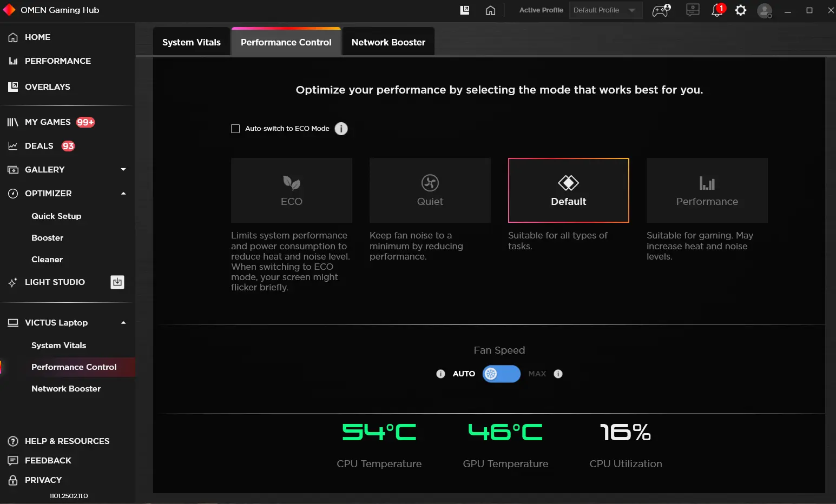Viewport: 836px width, 504px height.
Task: Open the gamepad profile icon
Action: click(661, 10)
